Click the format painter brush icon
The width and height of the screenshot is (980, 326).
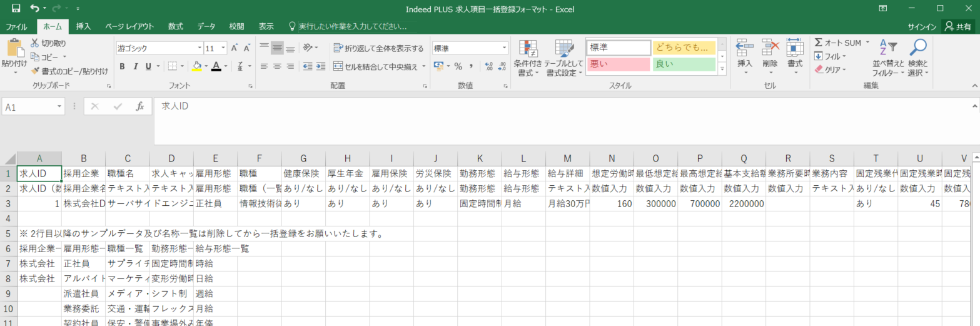[x=35, y=71]
